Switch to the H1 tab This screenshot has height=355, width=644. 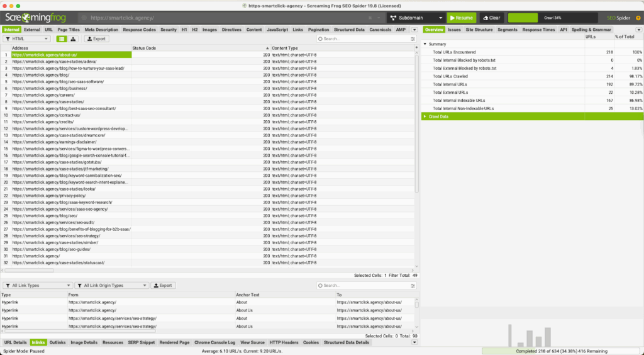pos(184,30)
